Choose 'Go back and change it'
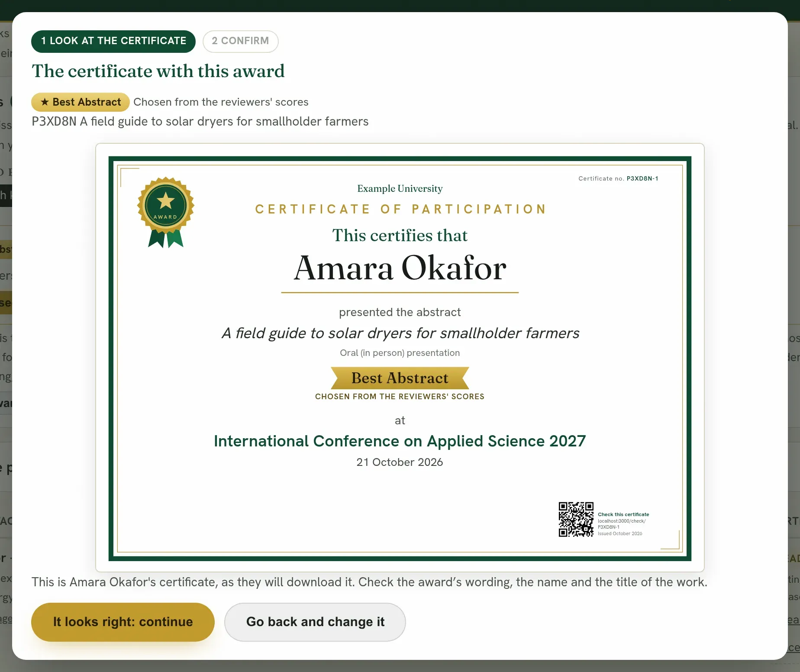The image size is (800, 672). click(x=315, y=622)
